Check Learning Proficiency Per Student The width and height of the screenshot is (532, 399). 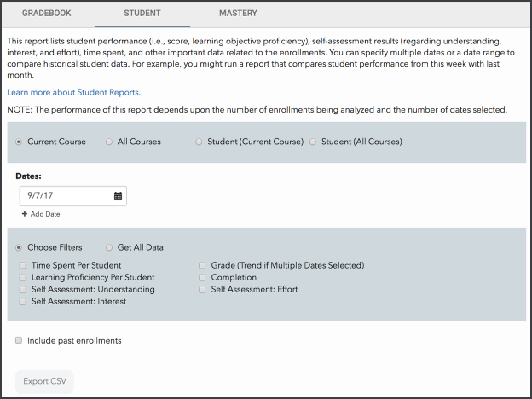[23, 278]
